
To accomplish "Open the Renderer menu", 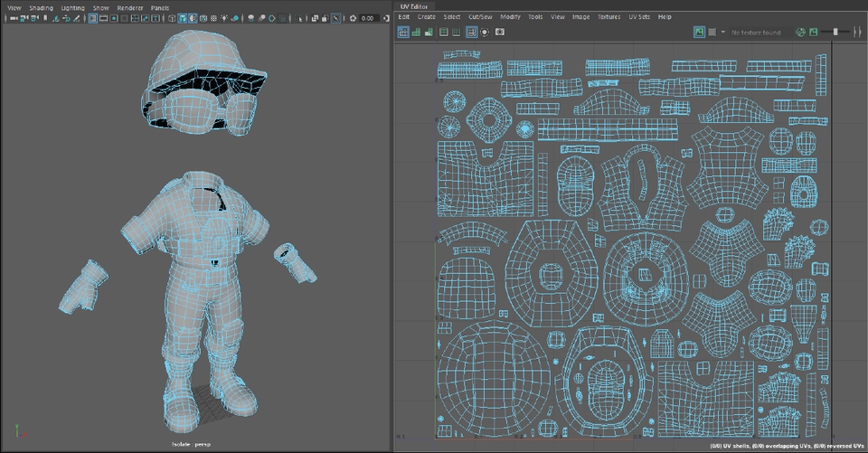I will coord(130,7).
